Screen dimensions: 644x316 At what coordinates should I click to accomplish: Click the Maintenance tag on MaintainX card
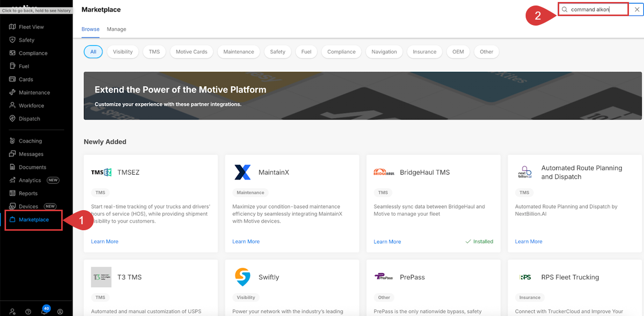click(x=250, y=193)
